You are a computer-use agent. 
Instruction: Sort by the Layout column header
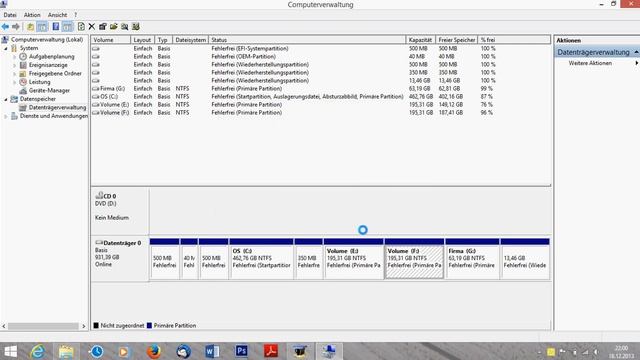142,40
